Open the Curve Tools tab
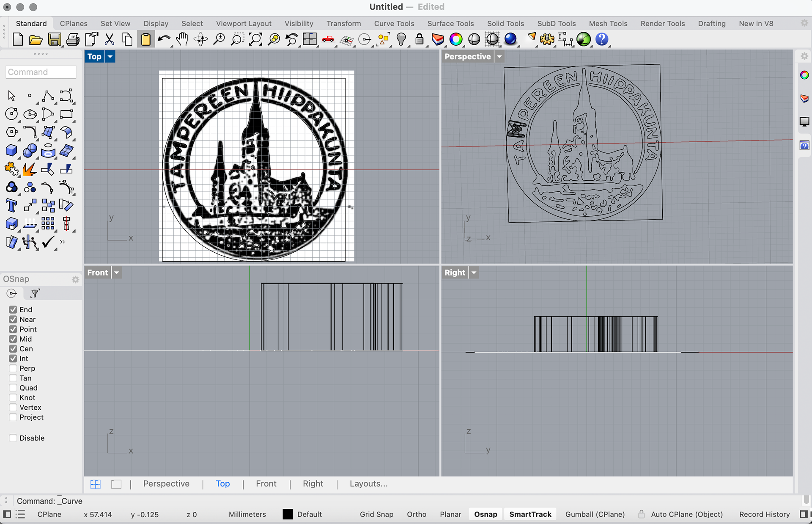The image size is (812, 524). click(394, 24)
